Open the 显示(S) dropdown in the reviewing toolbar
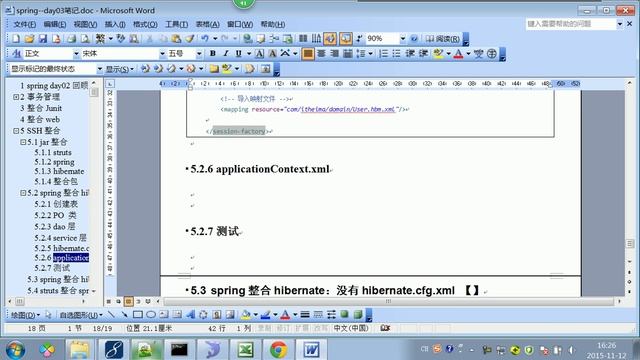The width and height of the screenshot is (640, 360). [x=120, y=69]
